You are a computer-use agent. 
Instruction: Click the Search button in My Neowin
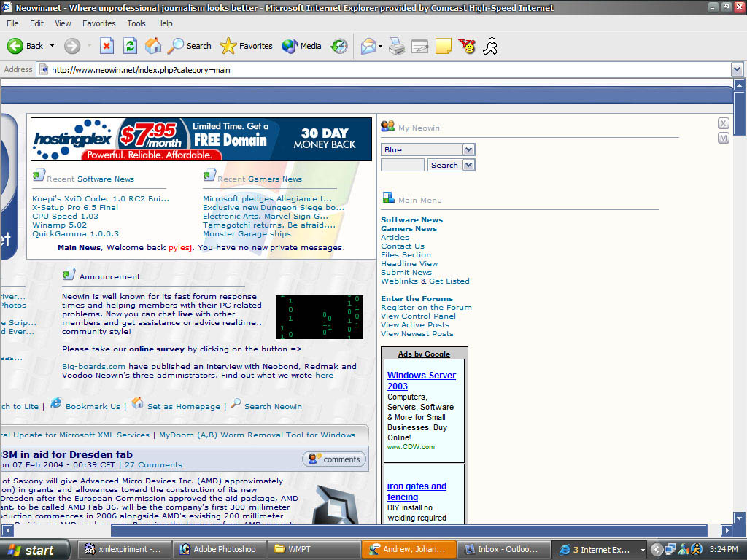(x=444, y=165)
